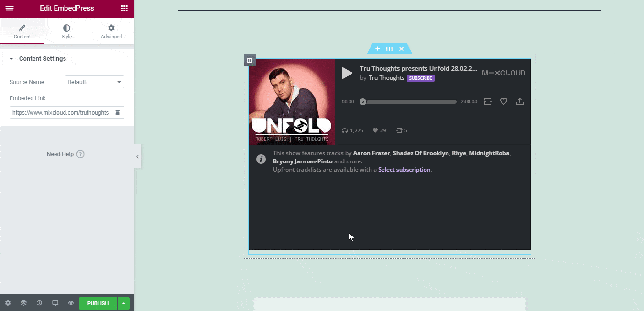The height and width of the screenshot is (311, 644).
Task: Switch to the Advanced tab
Action: coord(111,32)
